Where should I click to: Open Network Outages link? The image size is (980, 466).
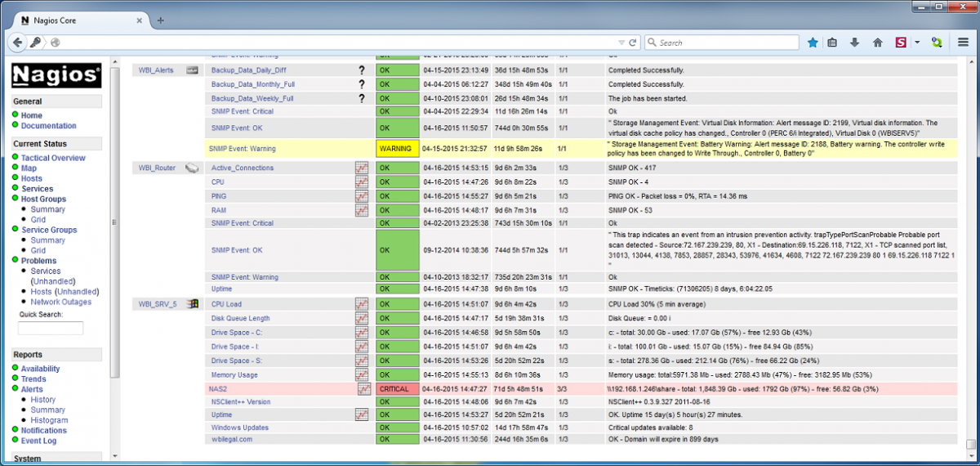click(61, 302)
